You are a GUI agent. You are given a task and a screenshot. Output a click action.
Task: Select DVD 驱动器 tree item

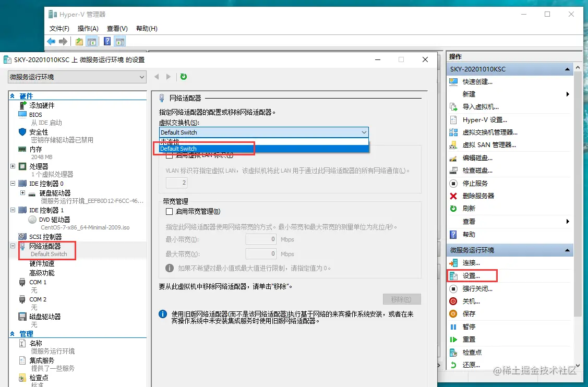54,220
